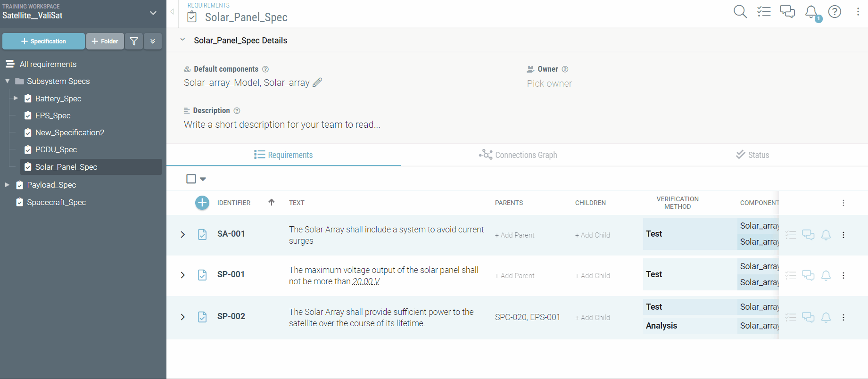
Task: Select EPS_Spec in the tree
Action: pos(53,115)
